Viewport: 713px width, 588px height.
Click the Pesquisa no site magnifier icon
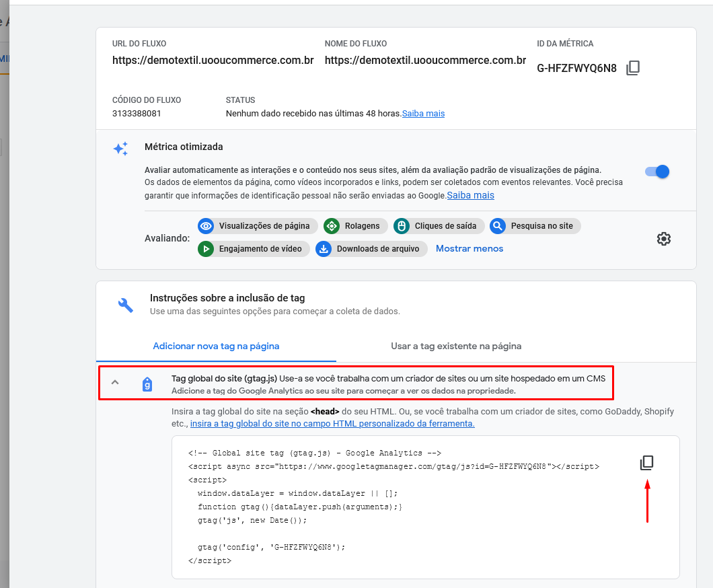(x=498, y=226)
